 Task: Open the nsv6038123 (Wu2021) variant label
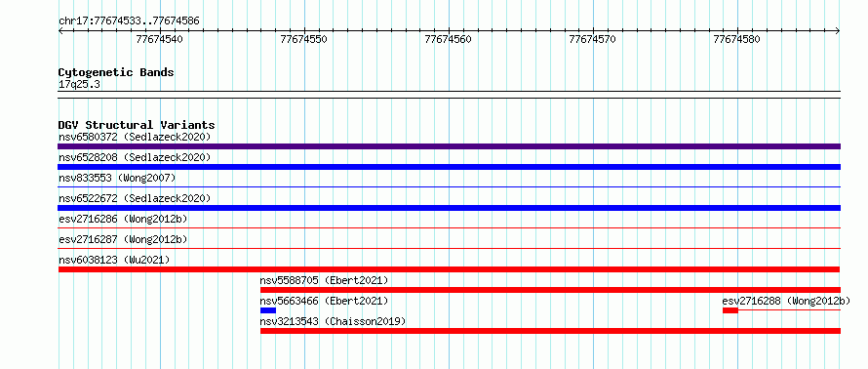tap(114, 260)
